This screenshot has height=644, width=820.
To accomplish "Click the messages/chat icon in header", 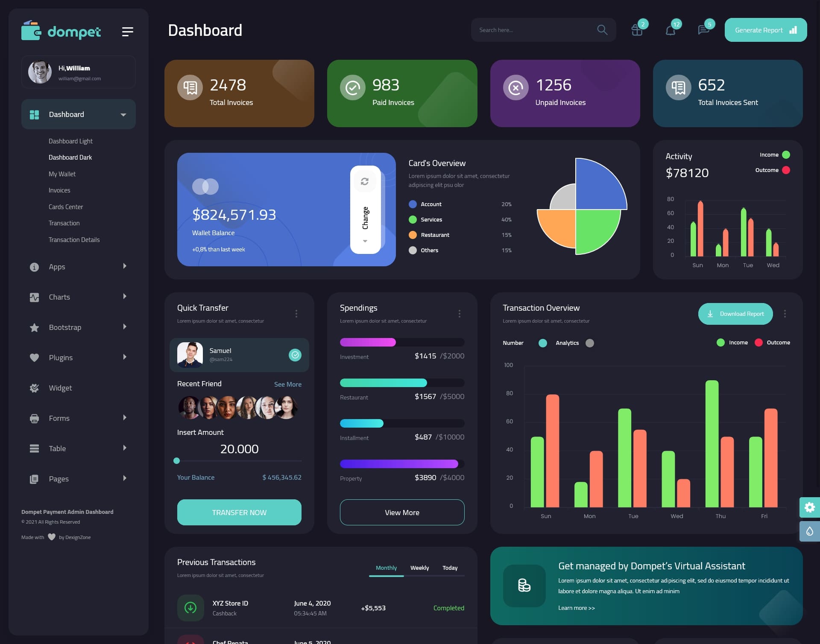I will 703,30.
